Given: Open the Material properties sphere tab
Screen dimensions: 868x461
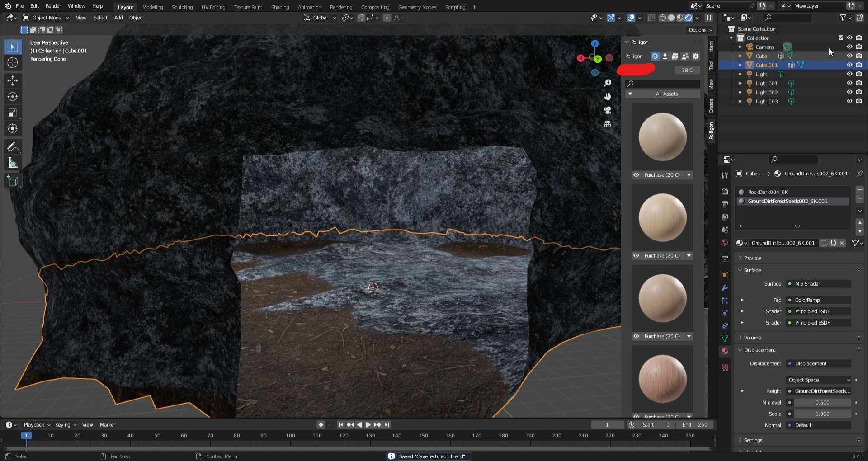Looking at the screenshot, I should click(725, 351).
